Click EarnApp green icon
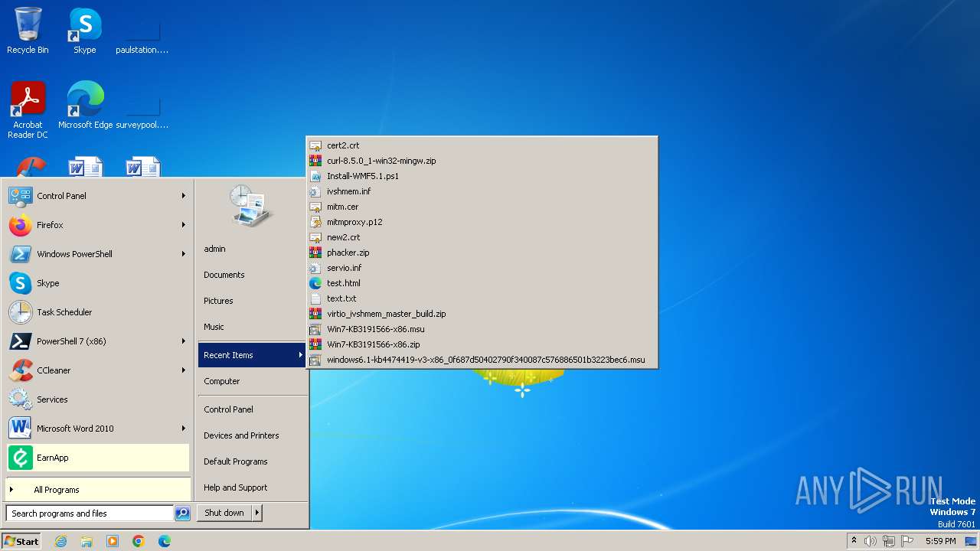Image resolution: width=980 pixels, height=551 pixels. click(20, 458)
